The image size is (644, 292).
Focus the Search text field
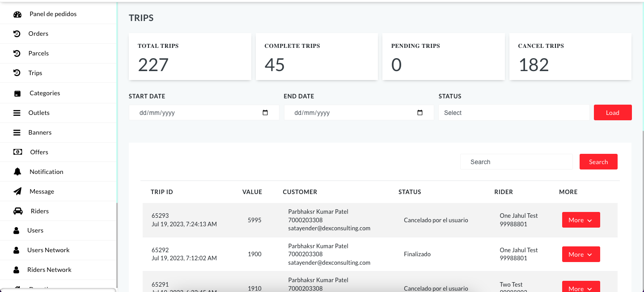point(516,162)
